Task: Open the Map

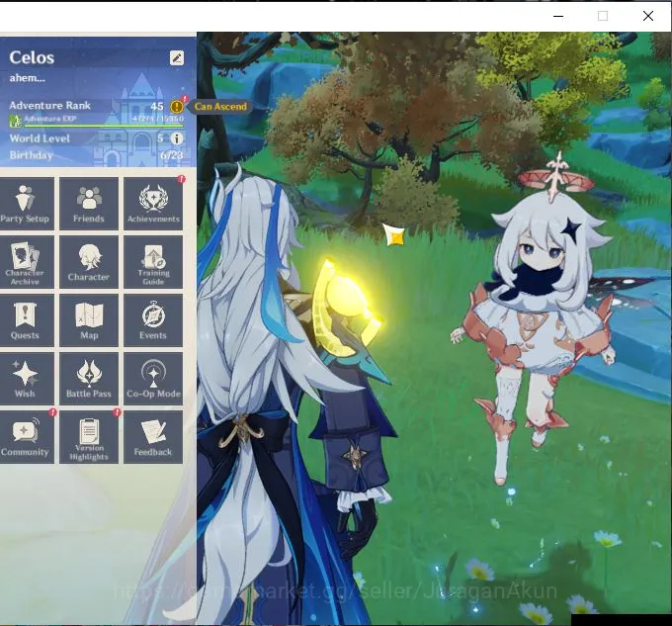Action: (x=89, y=320)
